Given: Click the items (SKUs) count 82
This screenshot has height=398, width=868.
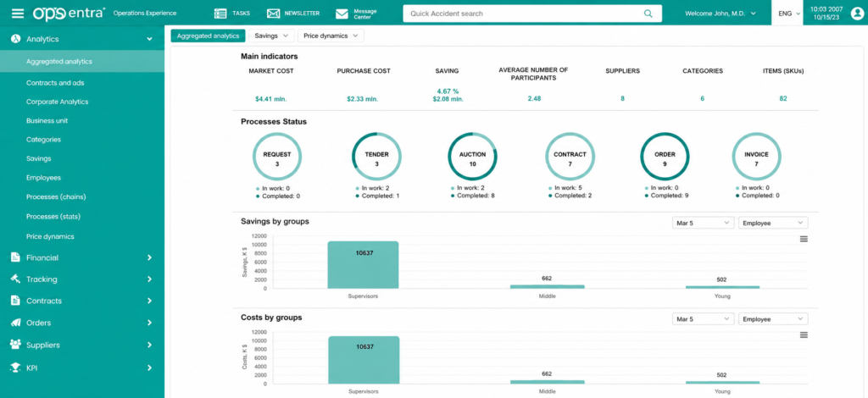Looking at the screenshot, I should [x=782, y=98].
